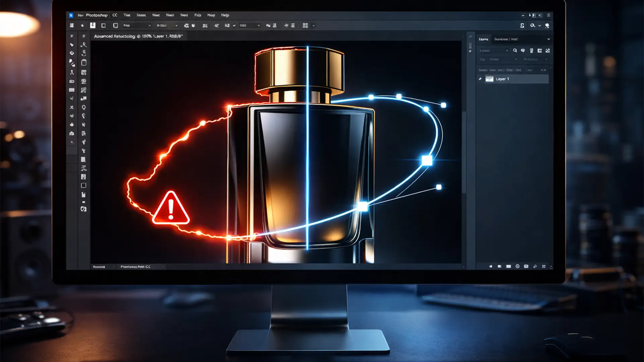The height and width of the screenshot is (362, 644).
Task: Enable the checkmark toggle in the options bar
Action: point(234,25)
